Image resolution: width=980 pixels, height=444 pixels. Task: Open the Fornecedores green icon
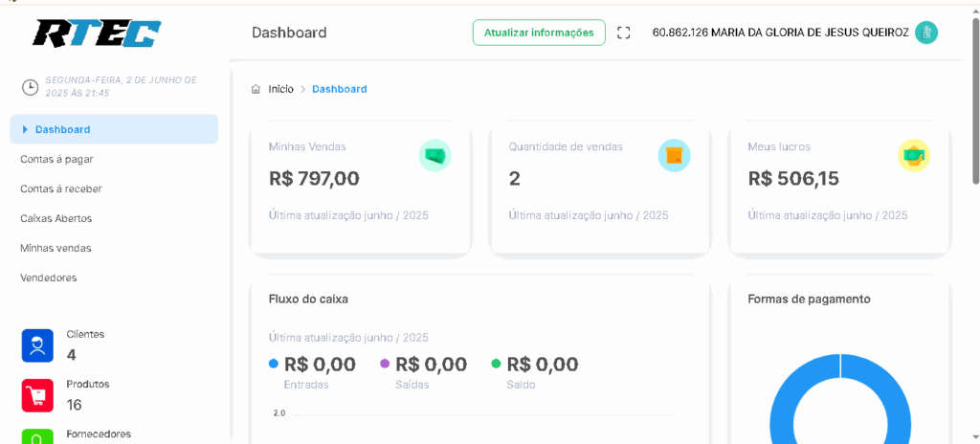pyautogui.click(x=37, y=436)
